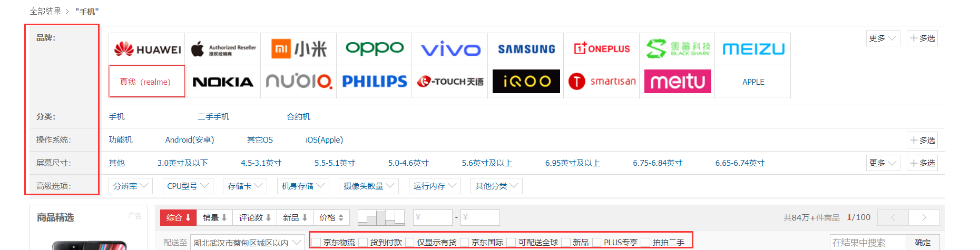This screenshot has height=250, width=980.
Task: Focus the minimum price input field
Action: 432,217
